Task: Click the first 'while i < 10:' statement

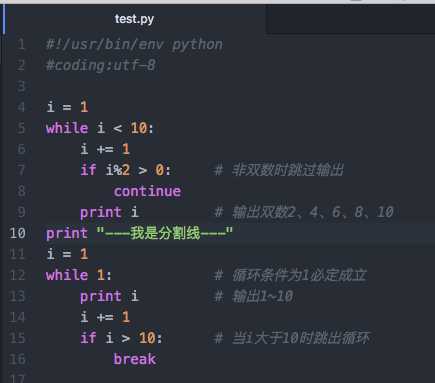Action: tap(100, 128)
